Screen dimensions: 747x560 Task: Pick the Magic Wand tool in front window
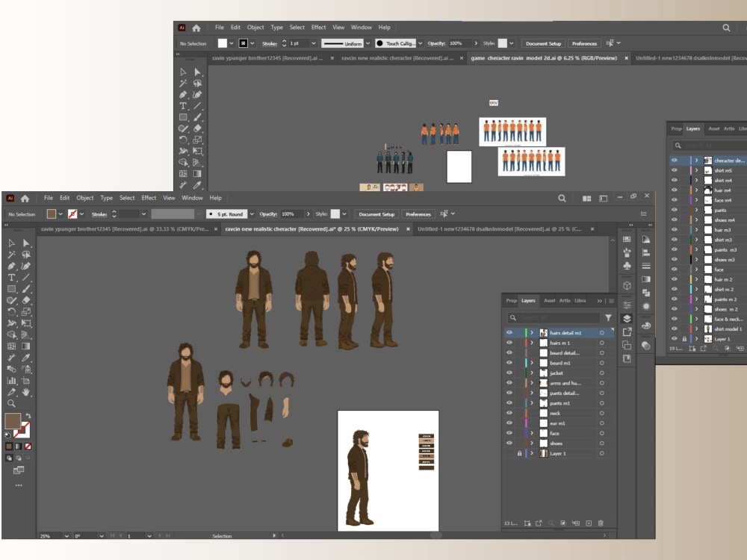12,255
